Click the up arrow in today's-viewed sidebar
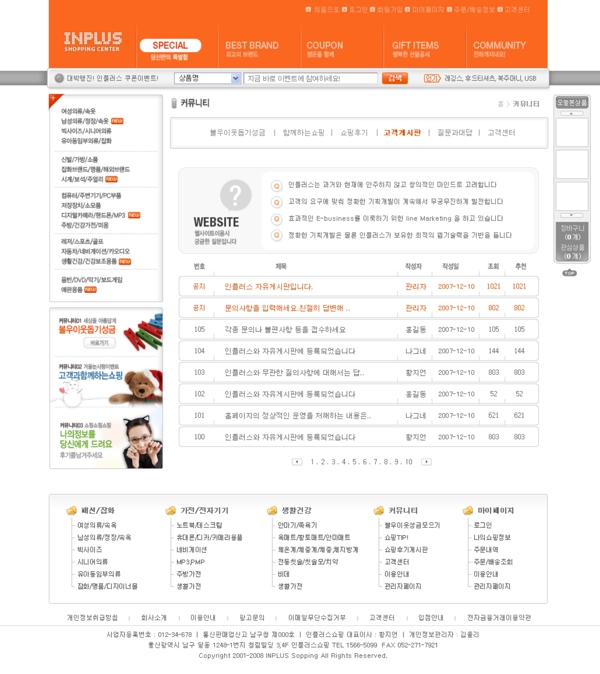This screenshot has height=674, width=600. tap(571, 113)
